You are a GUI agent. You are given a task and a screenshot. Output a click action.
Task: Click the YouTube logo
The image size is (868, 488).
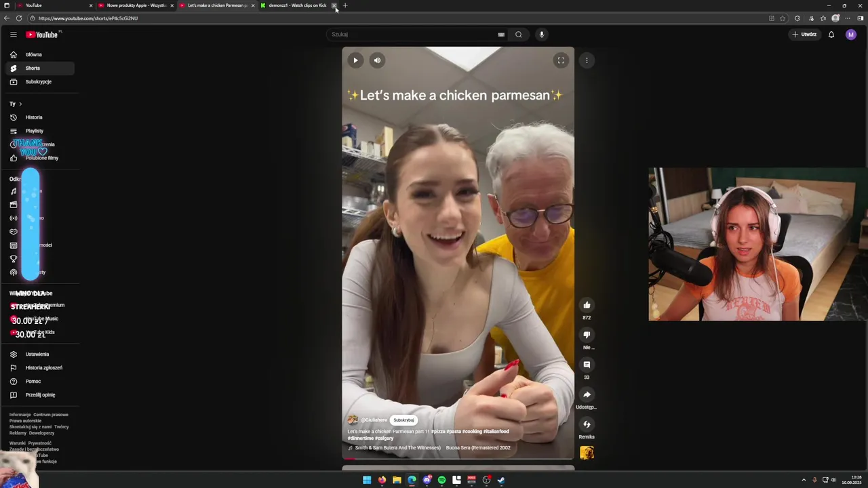click(x=42, y=35)
